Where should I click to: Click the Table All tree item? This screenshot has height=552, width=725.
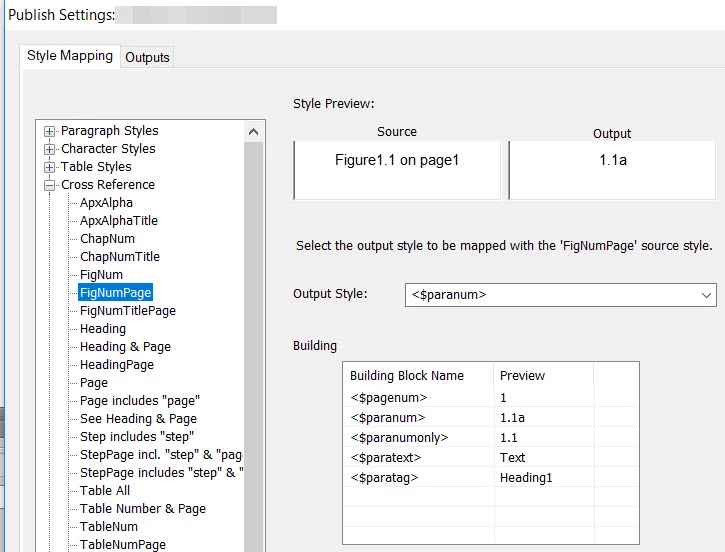tap(105, 491)
